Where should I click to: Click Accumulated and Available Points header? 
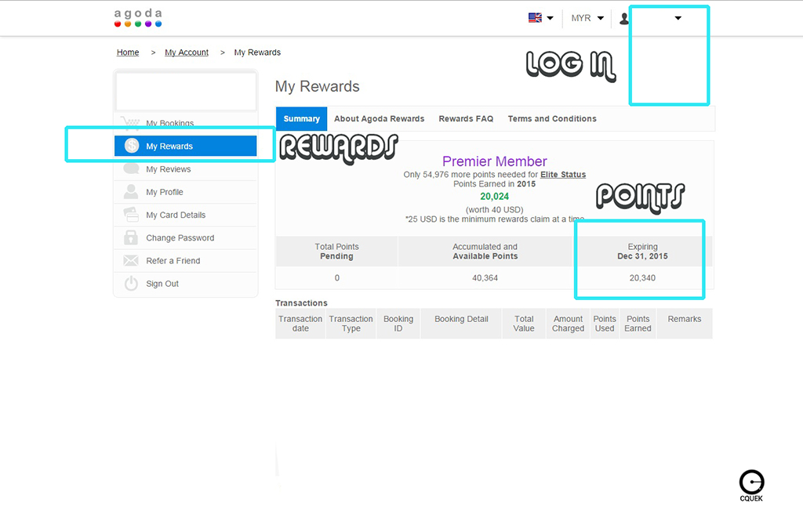(485, 252)
